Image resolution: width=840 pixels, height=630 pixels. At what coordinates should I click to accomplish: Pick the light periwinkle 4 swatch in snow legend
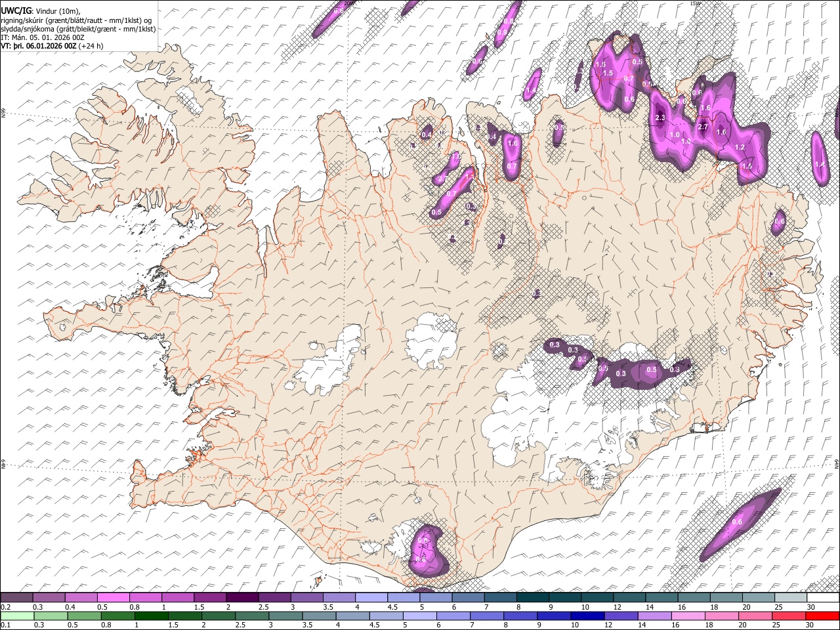click(371, 598)
